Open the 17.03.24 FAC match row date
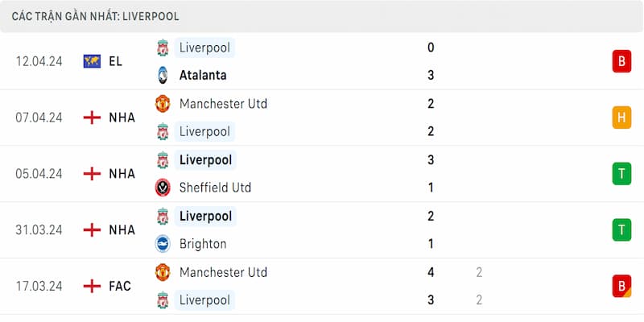This screenshot has width=644, height=322. pos(39,287)
